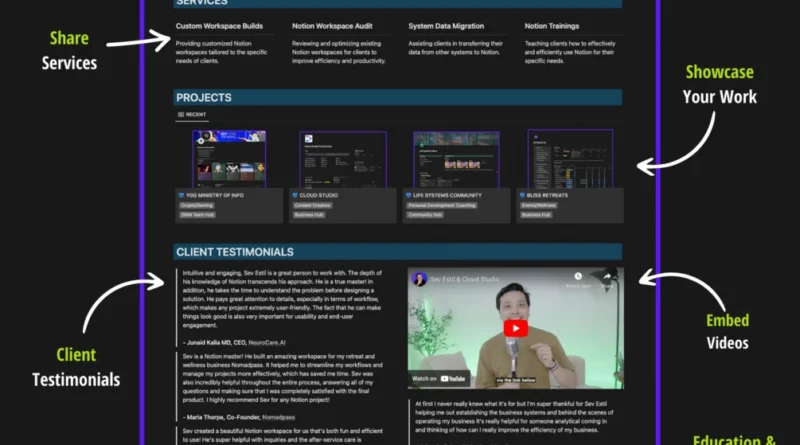Click the Bliss Retreats card title

coord(547,195)
